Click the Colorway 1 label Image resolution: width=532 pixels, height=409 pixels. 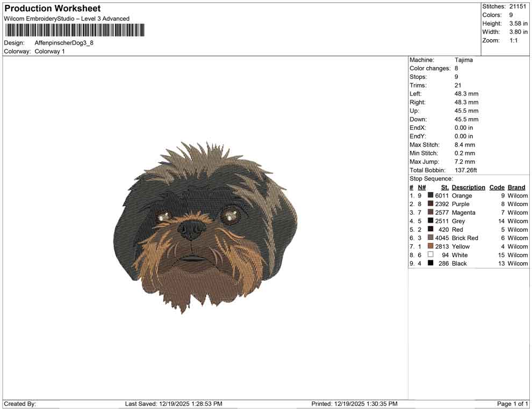49,52
